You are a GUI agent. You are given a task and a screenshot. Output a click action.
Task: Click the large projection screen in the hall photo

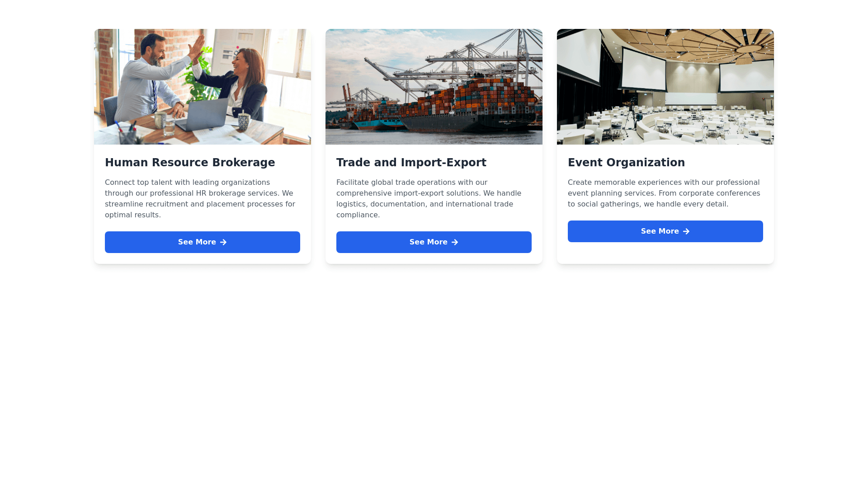pos(644,69)
